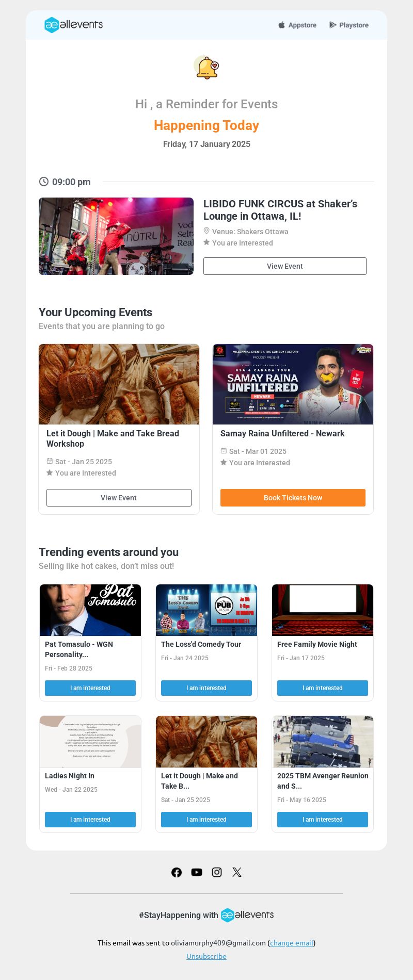Mark interest in Free Family Movie Night

(x=323, y=688)
